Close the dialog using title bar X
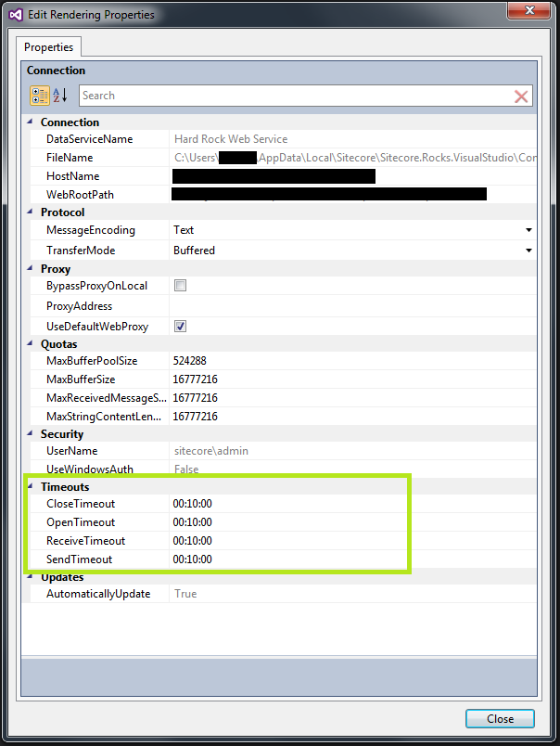This screenshot has height=746, width=560. pos(529,10)
